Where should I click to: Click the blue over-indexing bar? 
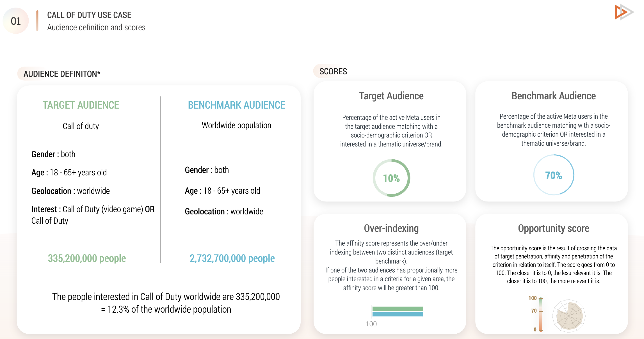point(398,314)
